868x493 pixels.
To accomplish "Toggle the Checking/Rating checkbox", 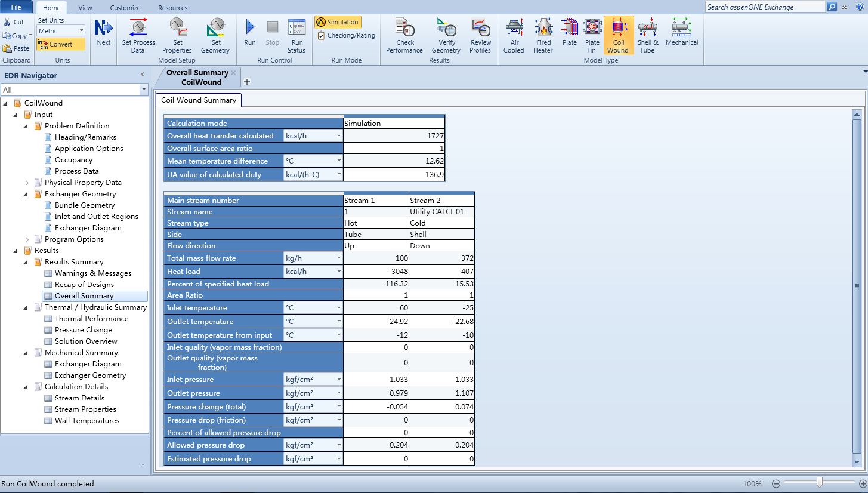I will click(322, 35).
